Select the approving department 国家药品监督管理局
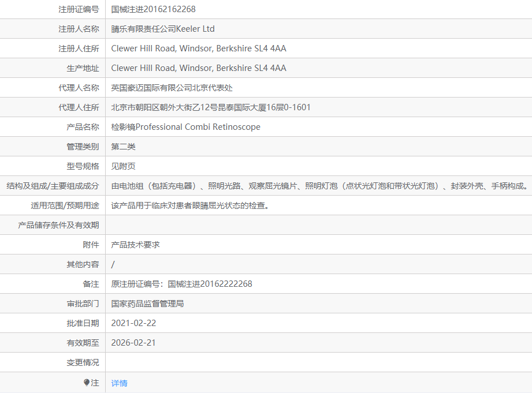 147,304
